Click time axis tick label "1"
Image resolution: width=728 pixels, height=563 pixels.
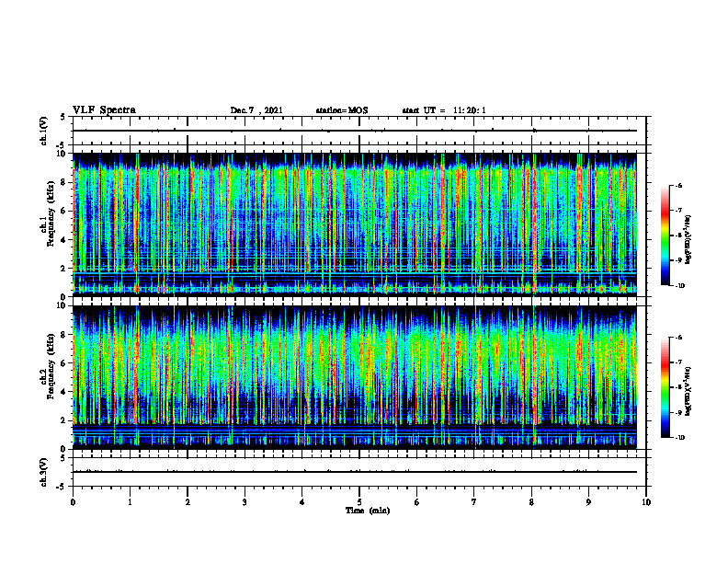tap(130, 502)
